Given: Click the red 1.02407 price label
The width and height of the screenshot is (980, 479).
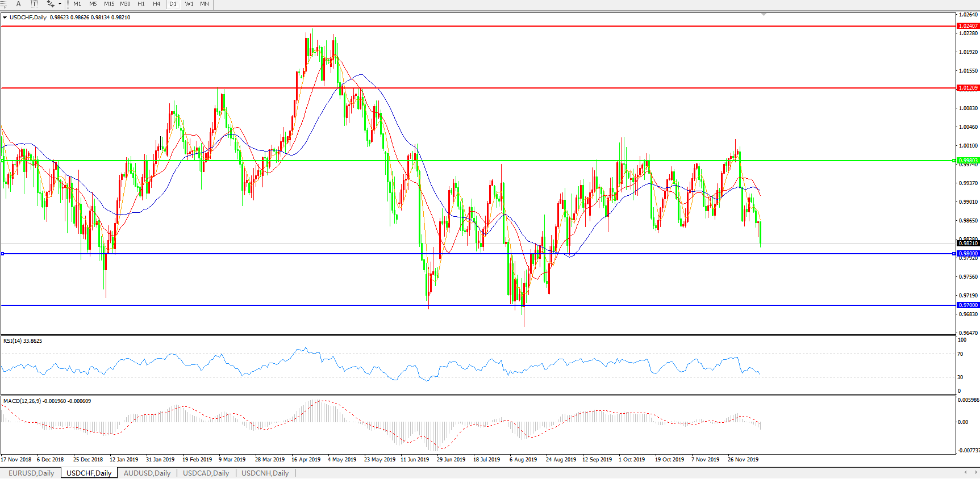Looking at the screenshot, I should pos(968,26).
